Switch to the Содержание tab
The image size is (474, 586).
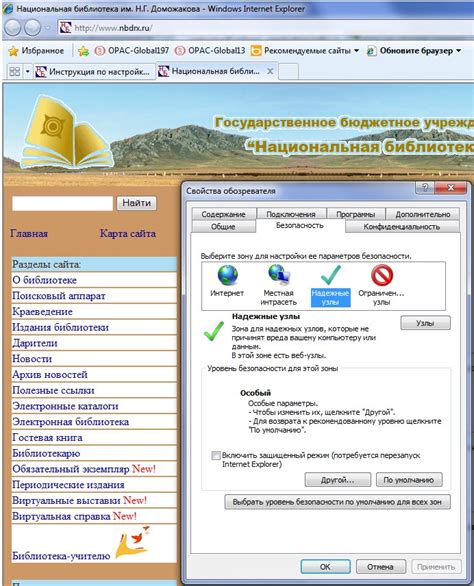(224, 214)
